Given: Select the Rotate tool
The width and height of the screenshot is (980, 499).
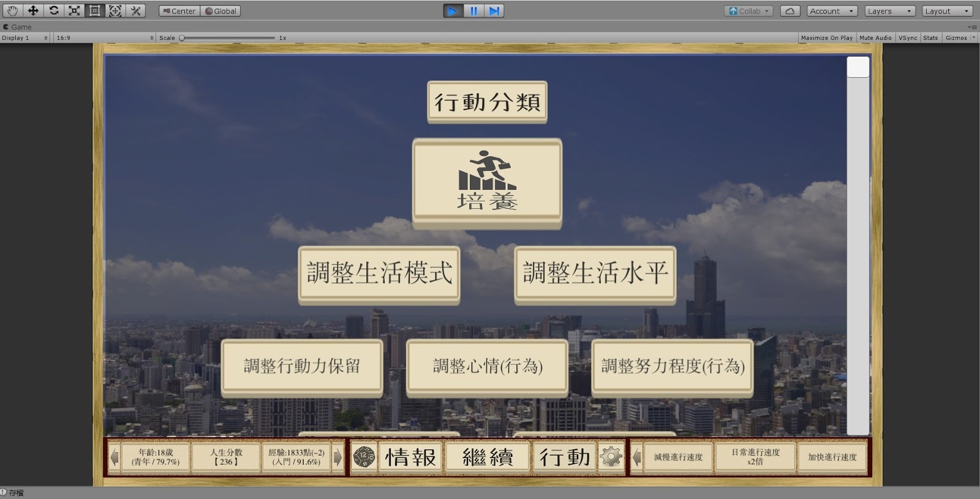Looking at the screenshot, I should 54,11.
